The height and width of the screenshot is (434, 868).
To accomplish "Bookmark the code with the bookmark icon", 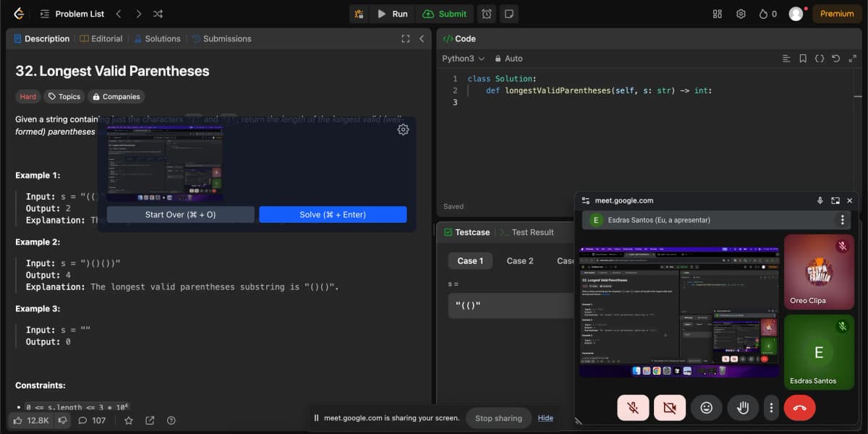I will [x=803, y=59].
